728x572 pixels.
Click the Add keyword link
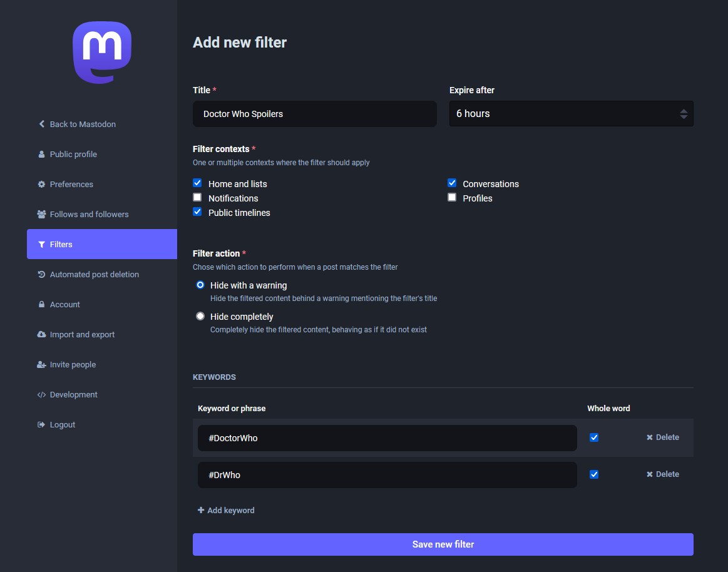click(226, 510)
